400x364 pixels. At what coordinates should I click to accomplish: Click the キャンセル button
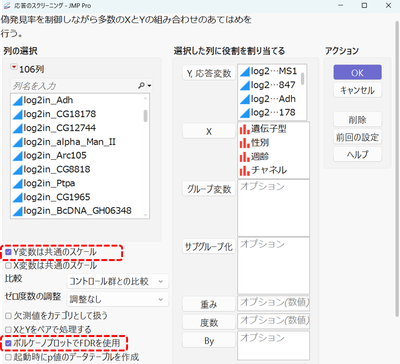tap(357, 90)
